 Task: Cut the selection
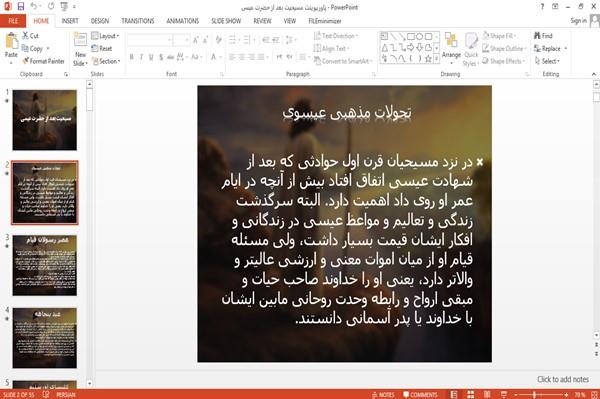pos(30,36)
